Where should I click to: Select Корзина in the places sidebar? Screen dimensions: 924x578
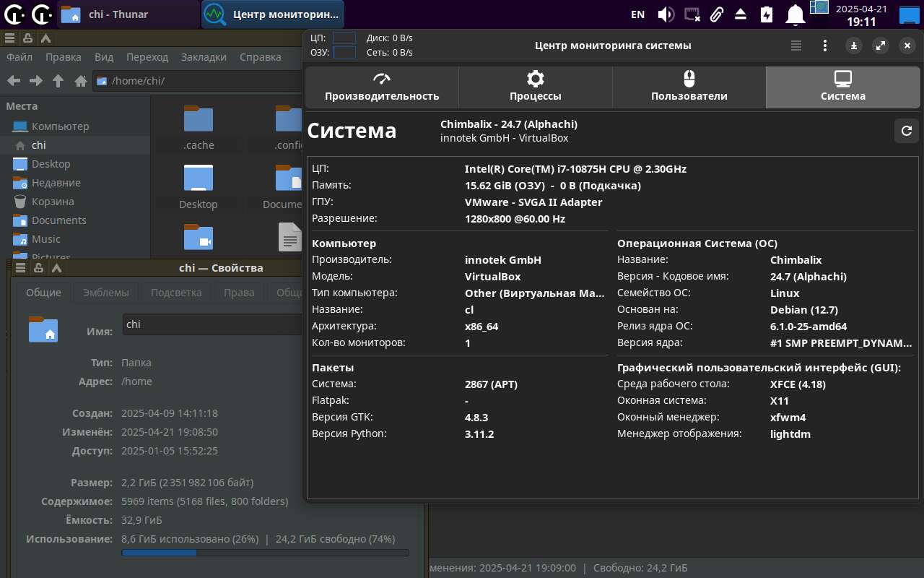tap(52, 202)
